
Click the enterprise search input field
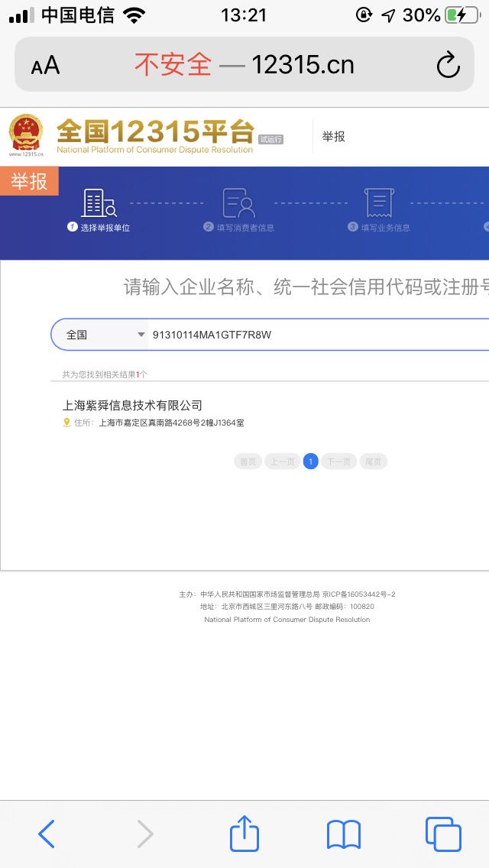point(319,335)
